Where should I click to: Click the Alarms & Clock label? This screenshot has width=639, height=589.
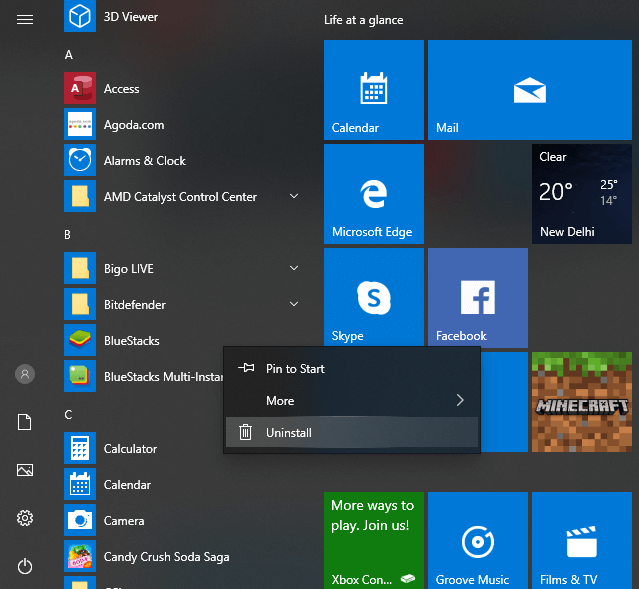[145, 161]
